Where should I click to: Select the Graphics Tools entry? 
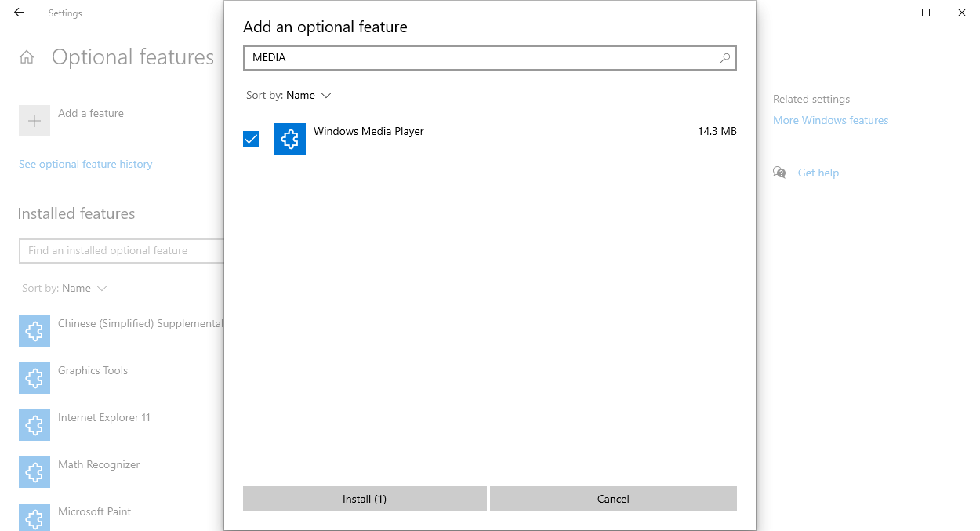pyautogui.click(x=93, y=371)
